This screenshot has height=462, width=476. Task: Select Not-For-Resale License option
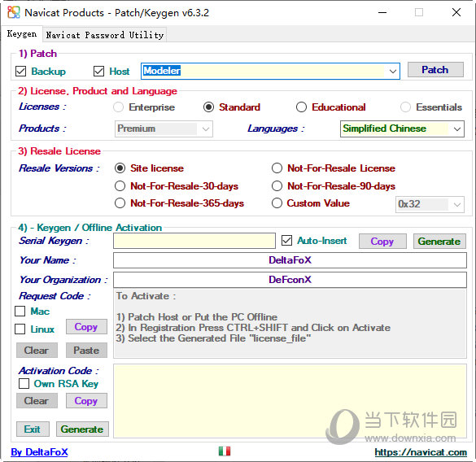[x=277, y=168]
